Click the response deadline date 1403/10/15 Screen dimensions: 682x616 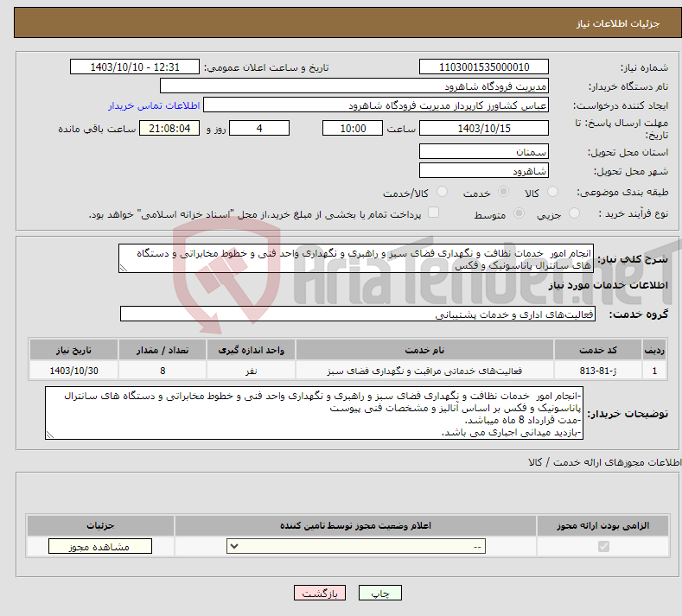(484, 128)
